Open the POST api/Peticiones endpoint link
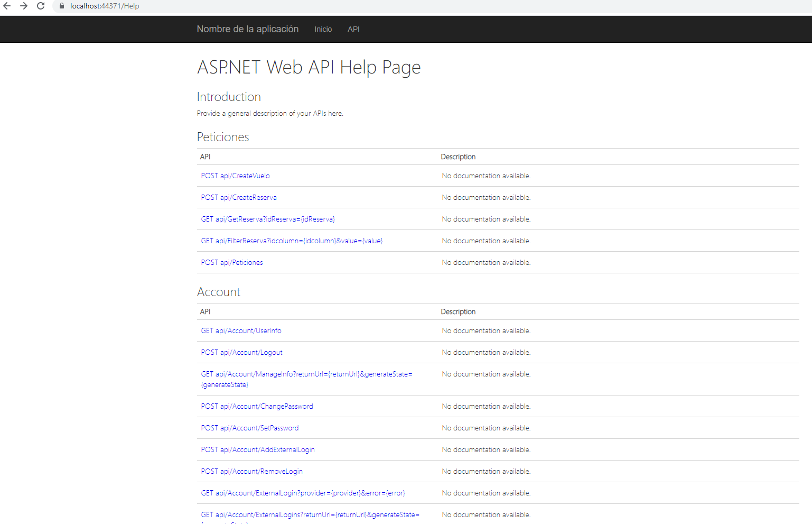The height and width of the screenshot is (524, 812). [x=231, y=262]
